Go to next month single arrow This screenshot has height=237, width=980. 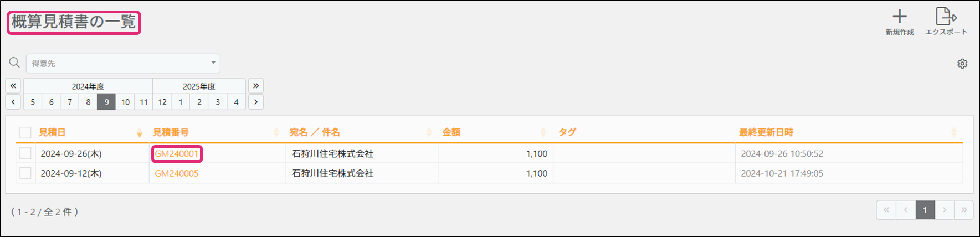(x=255, y=102)
